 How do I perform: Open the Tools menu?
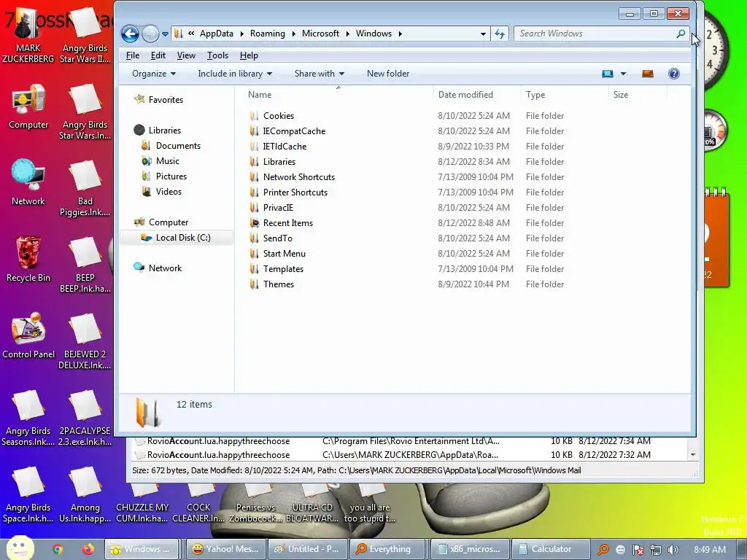click(217, 55)
